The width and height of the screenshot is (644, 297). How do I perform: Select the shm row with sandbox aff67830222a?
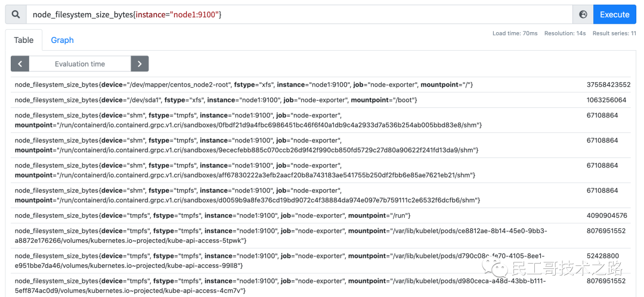point(321,171)
